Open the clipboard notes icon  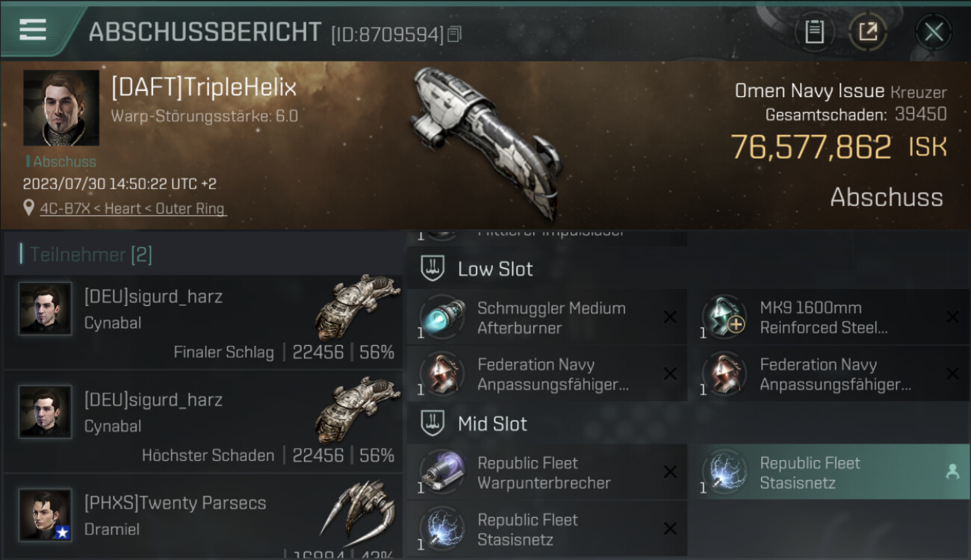[x=814, y=32]
